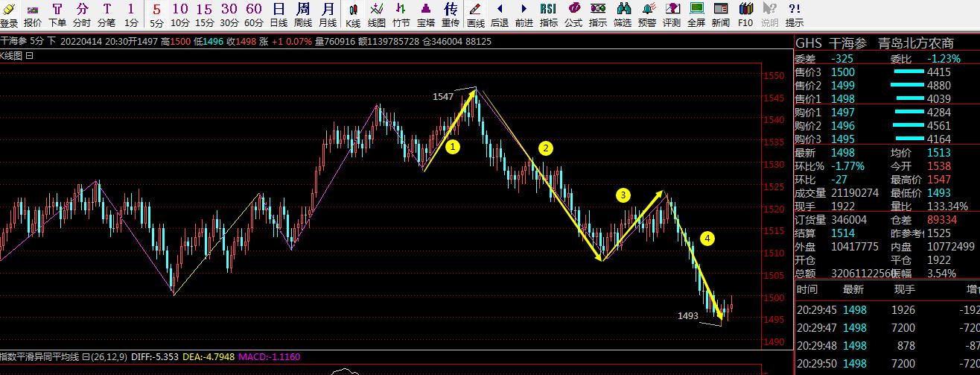980x375 pixels.
Task: Select the 画线 drawing tool
Action: pyautogui.click(x=475, y=13)
